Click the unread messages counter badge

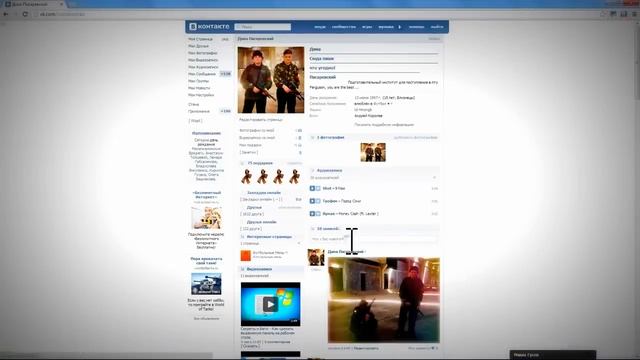225,74
